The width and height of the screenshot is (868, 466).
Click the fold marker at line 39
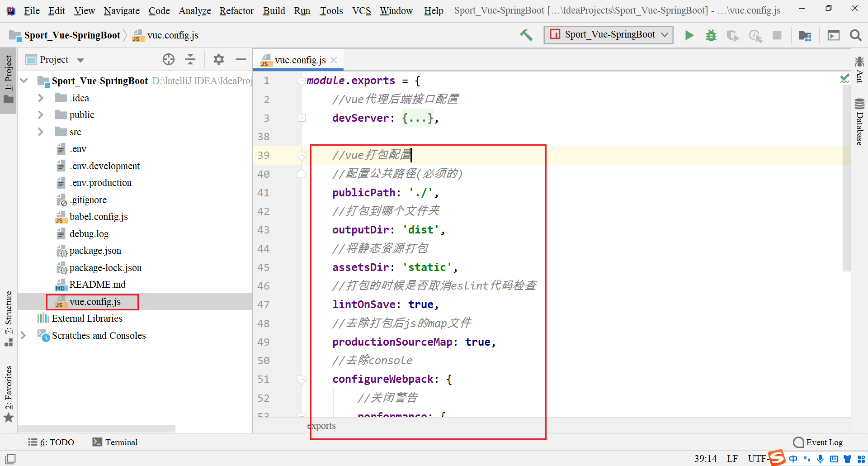tap(302, 156)
